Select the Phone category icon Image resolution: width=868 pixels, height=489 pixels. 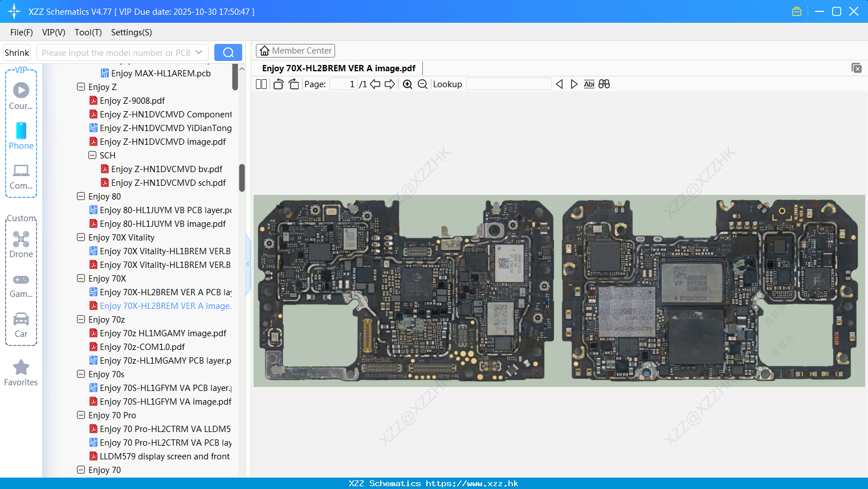21,131
